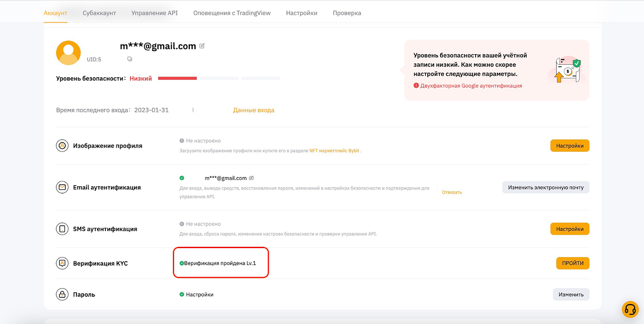644x324 pixels.
Task: Open the Данные входа link
Action: (x=253, y=110)
